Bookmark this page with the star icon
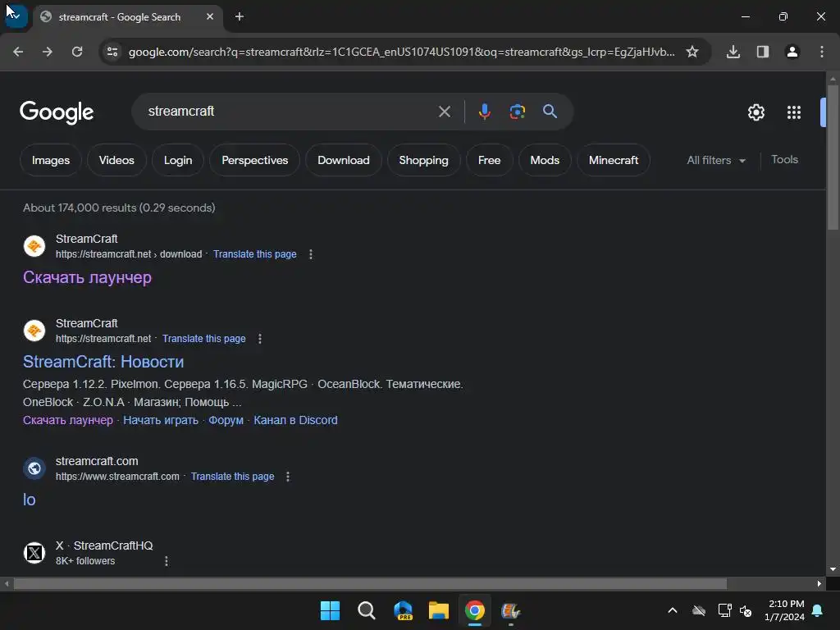This screenshot has width=840, height=630. click(692, 52)
